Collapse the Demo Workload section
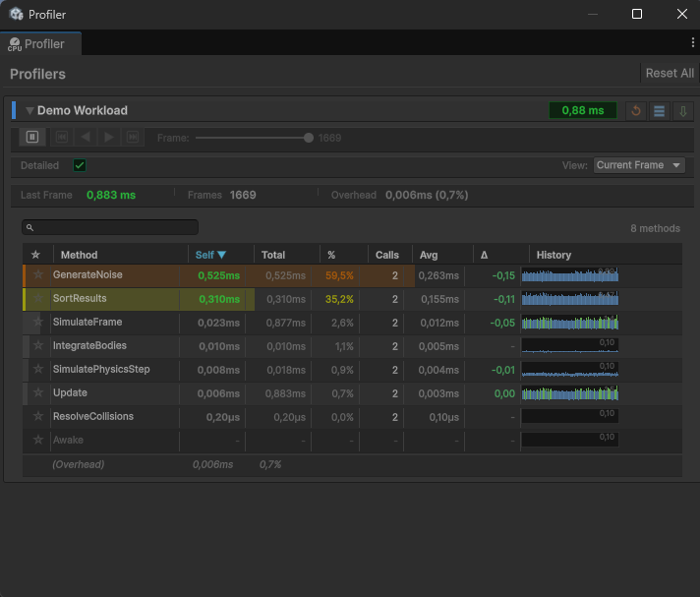 coord(29,111)
